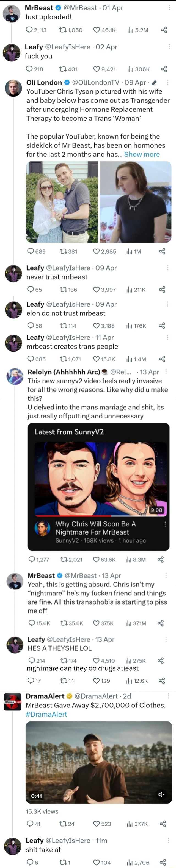The height and width of the screenshot is (868, 176).
Task: Like MrBeast's transphobia response tweet
Action: [x=96, y=623]
